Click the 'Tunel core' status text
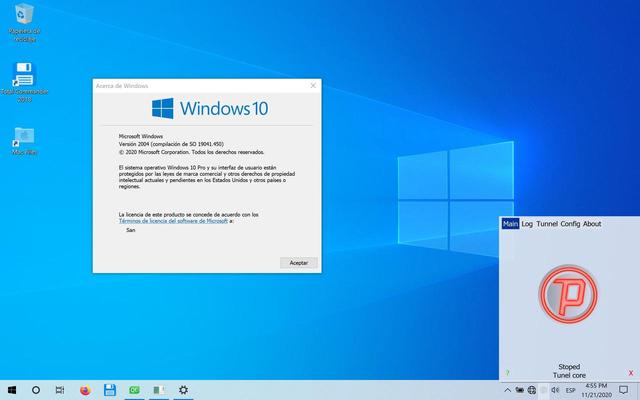This screenshot has width=640, height=400. point(569,375)
